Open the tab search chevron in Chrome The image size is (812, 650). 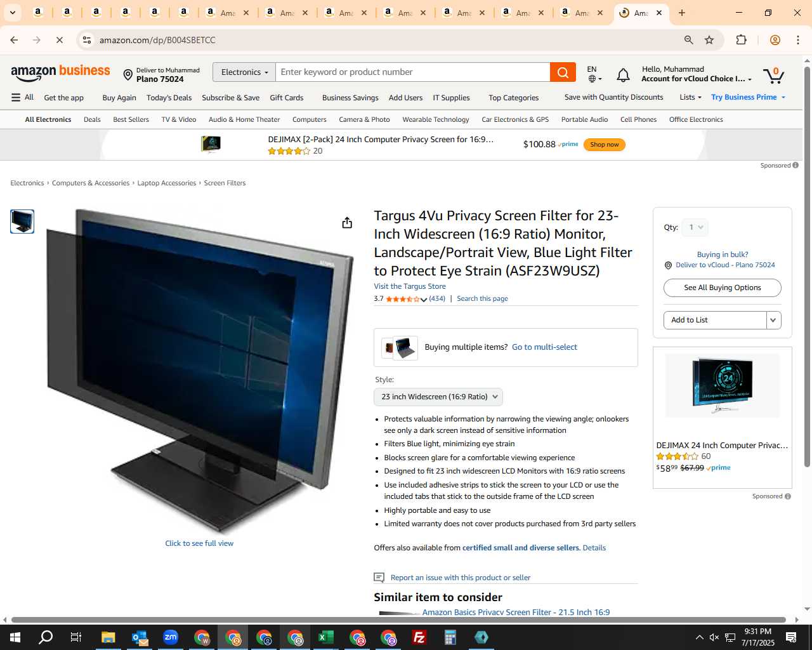pyautogui.click(x=13, y=13)
